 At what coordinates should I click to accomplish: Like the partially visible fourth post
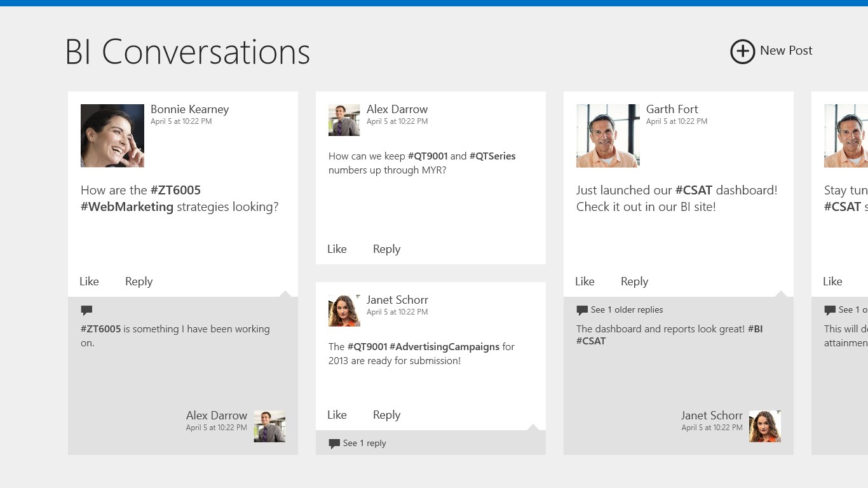point(832,281)
